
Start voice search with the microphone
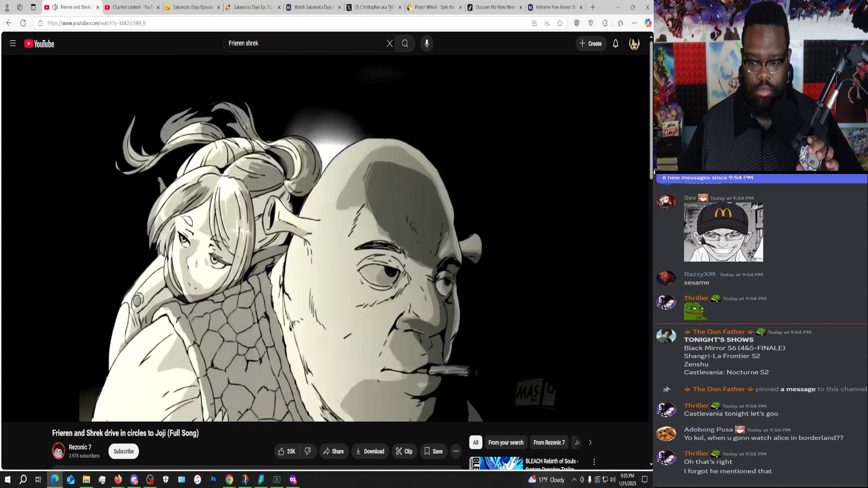[x=427, y=43]
